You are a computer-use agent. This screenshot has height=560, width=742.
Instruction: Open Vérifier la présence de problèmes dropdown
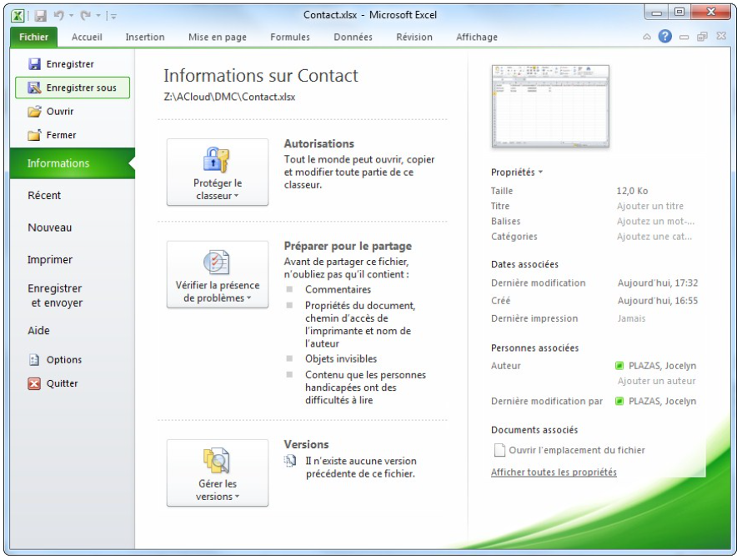[218, 274]
